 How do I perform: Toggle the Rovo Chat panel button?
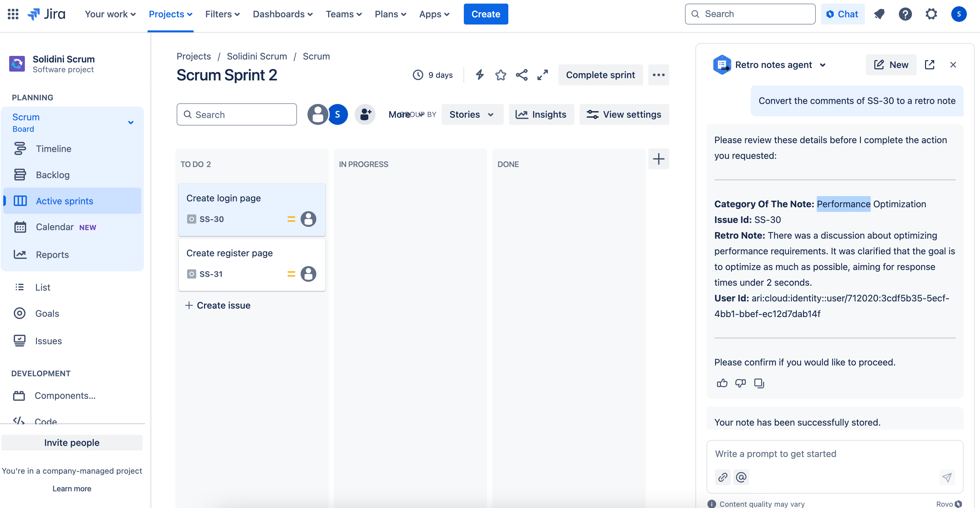(x=842, y=14)
